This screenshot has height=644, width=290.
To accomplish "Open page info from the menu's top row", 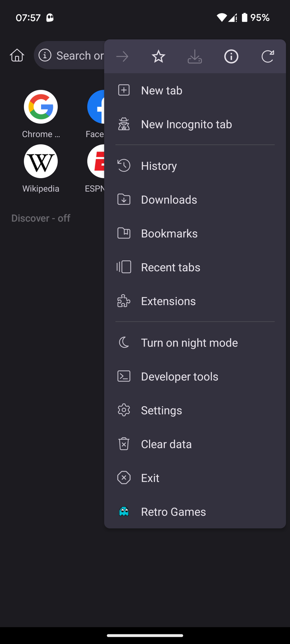I will pyautogui.click(x=231, y=56).
